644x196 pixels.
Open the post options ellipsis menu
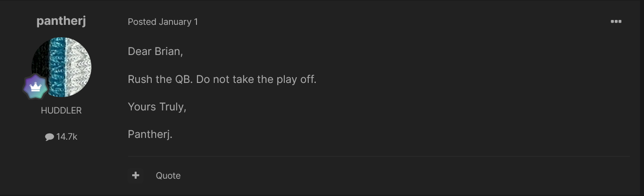coord(616,21)
